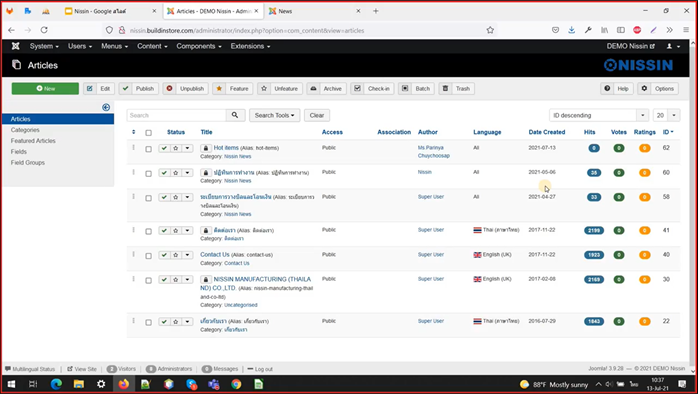The height and width of the screenshot is (394, 698).
Task: Check the checkbox for Contact Us article
Action: pos(149,256)
